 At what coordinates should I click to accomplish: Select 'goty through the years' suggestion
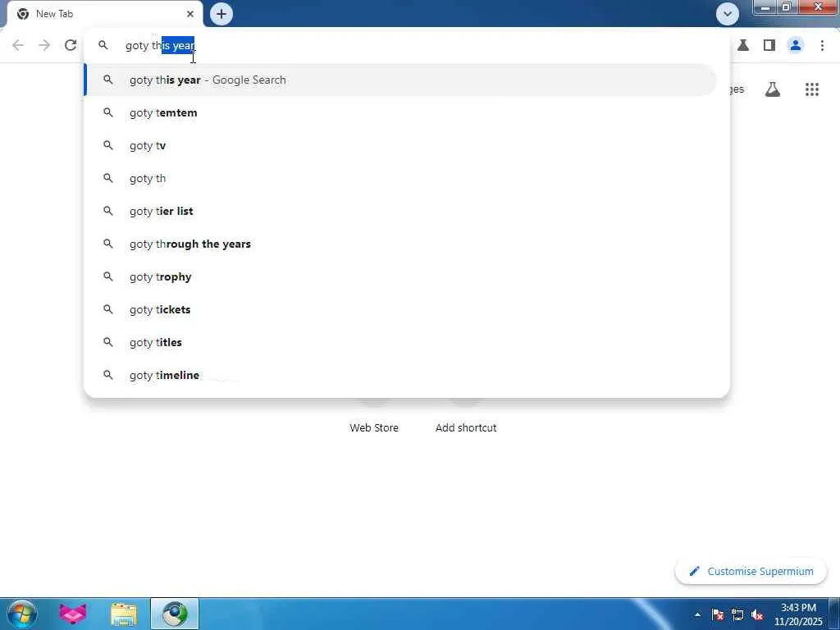click(400, 244)
